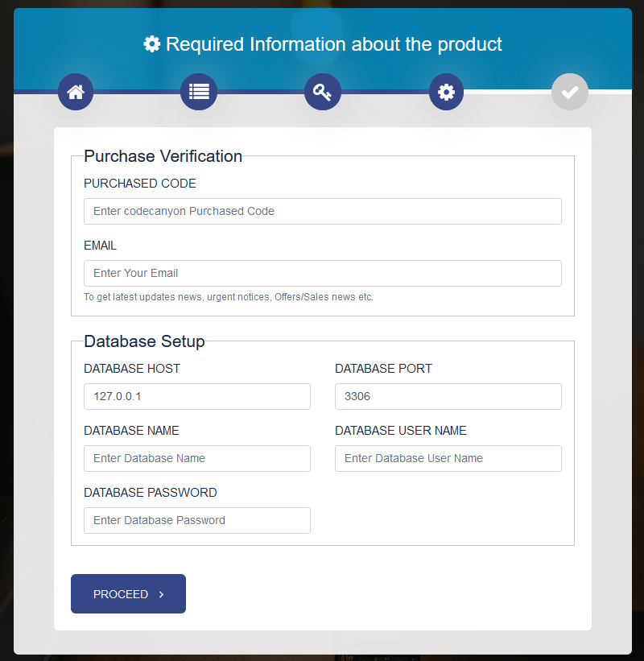Viewport: 644px width, 661px height.
Task: Click the Database User Name input
Action: 448,458
